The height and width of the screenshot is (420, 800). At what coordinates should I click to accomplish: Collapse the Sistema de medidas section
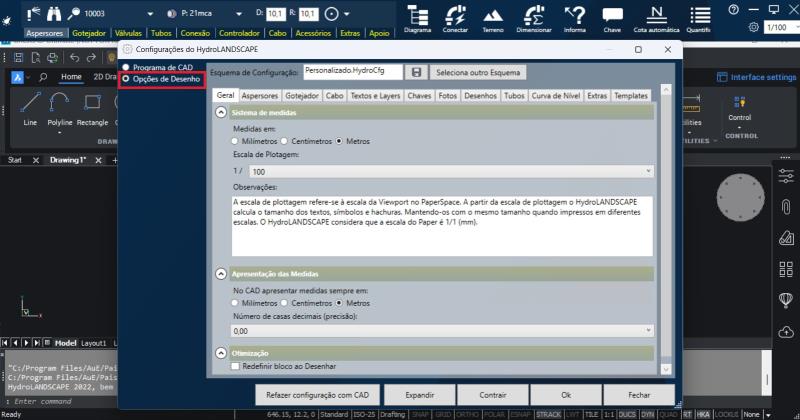pyautogui.click(x=221, y=113)
